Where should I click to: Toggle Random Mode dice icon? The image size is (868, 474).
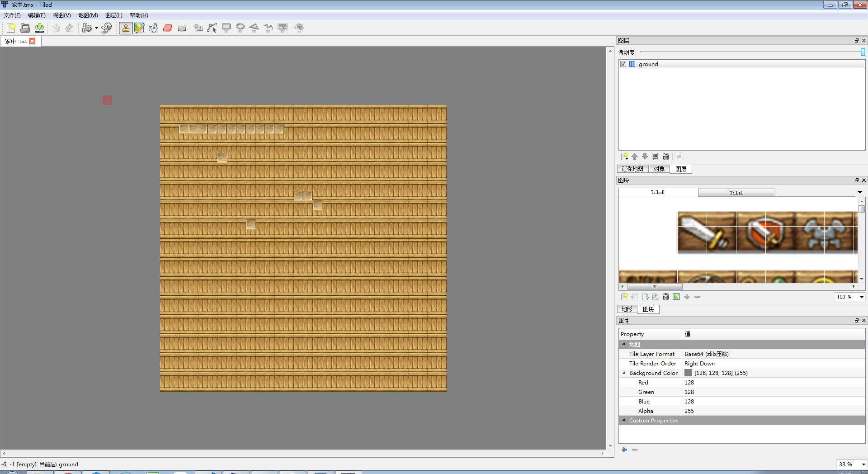[106, 28]
